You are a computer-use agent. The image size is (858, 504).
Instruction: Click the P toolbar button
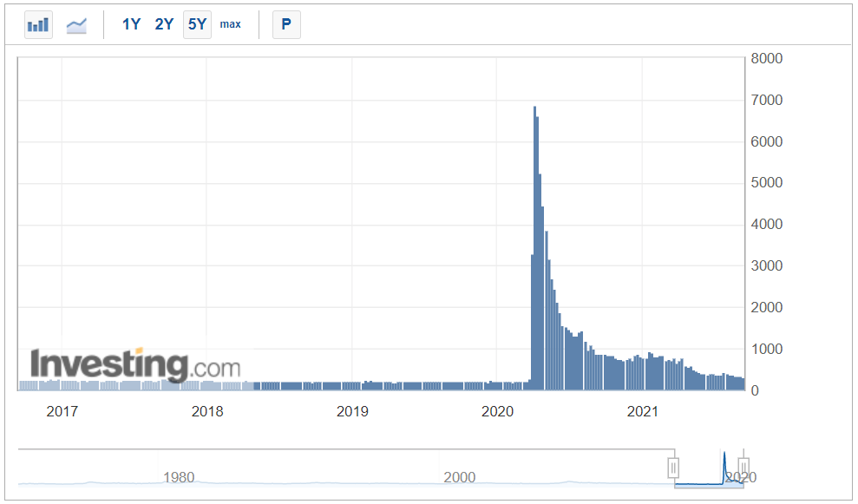pos(286,24)
